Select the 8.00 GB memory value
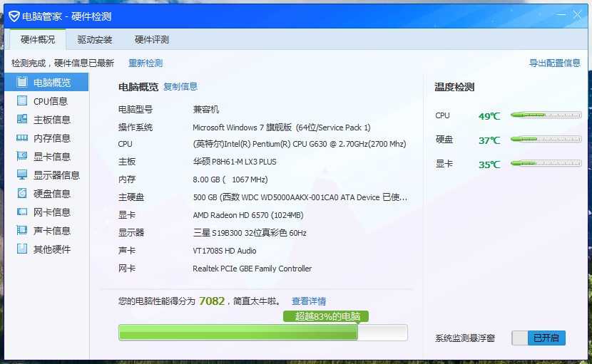This screenshot has height=364, width=592. (230, 180)
